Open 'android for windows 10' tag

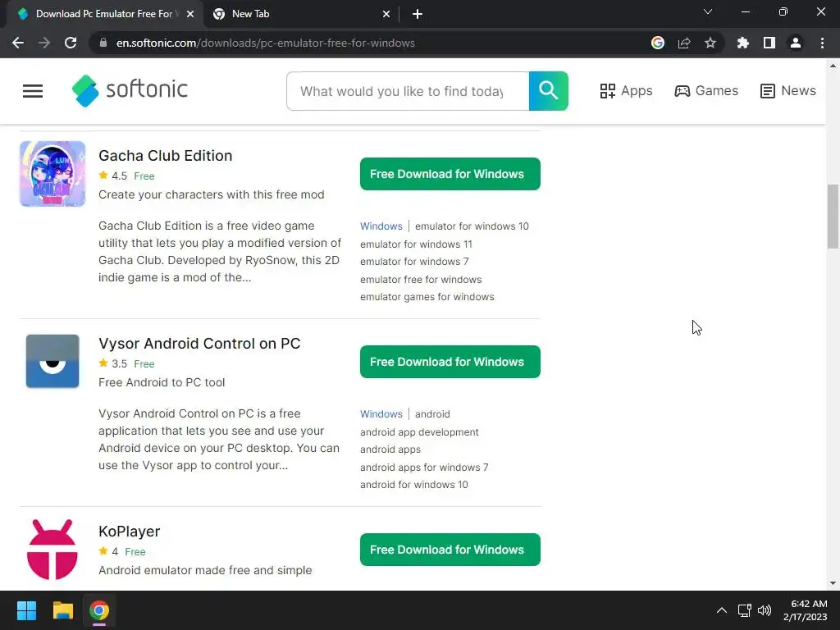tap(414, 485)
